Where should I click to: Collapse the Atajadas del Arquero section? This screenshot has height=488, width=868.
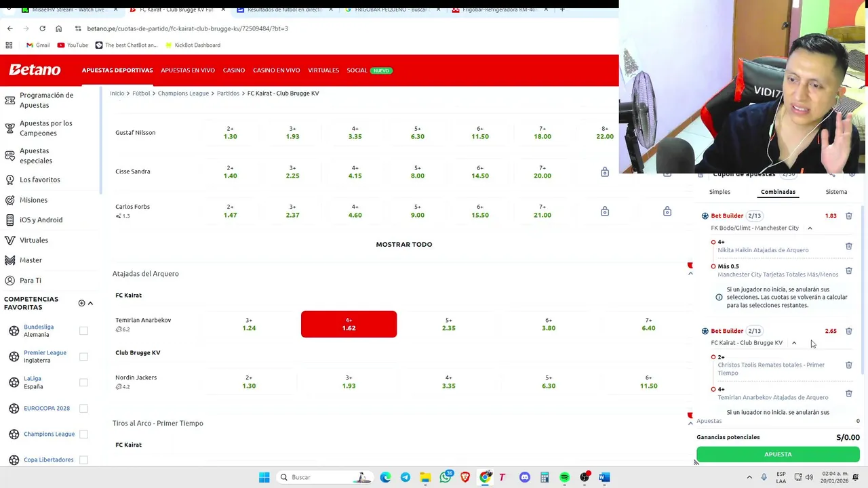click(690, 273)
